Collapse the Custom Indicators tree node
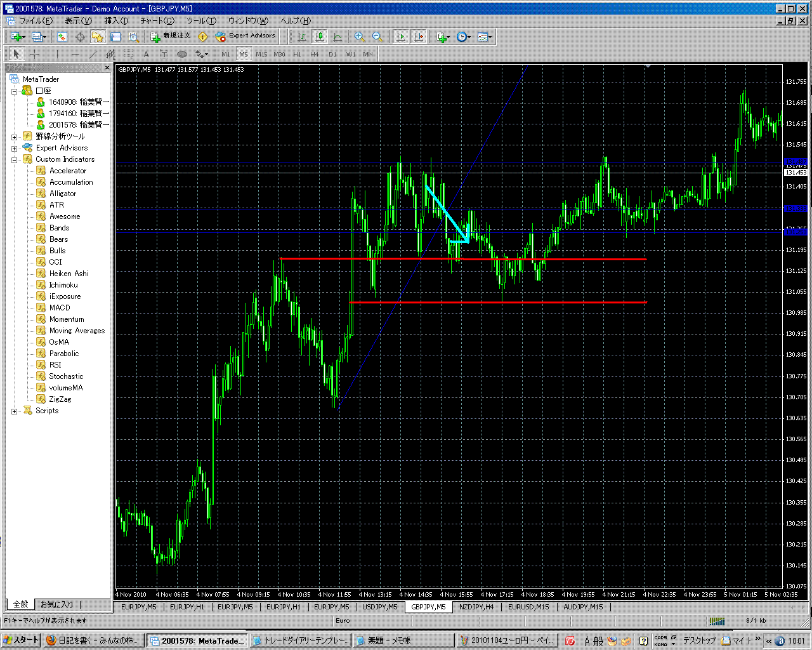This screenshot has height=650, width=812. coord(15,159)
